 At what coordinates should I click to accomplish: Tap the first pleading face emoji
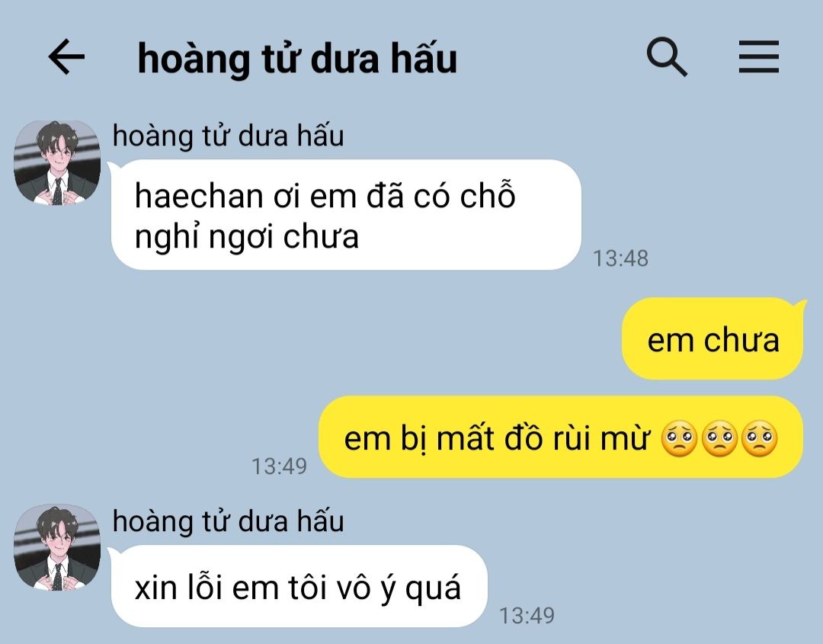pos(679,437)
